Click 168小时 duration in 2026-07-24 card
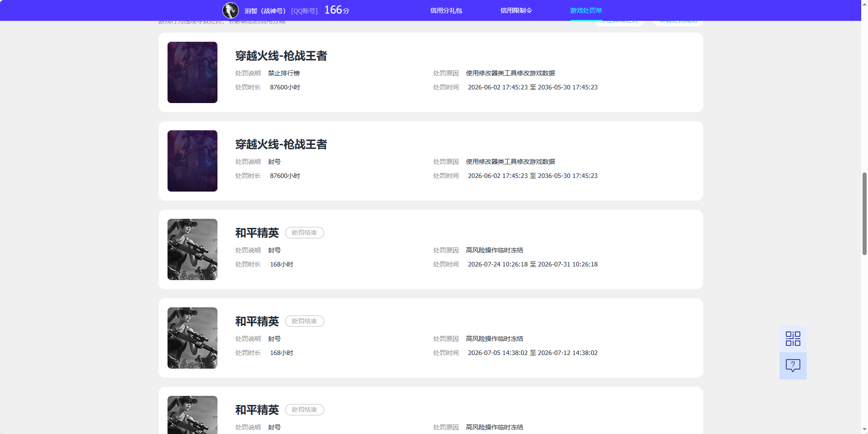This screenshot has width=868, height=434. click(281, 264)
